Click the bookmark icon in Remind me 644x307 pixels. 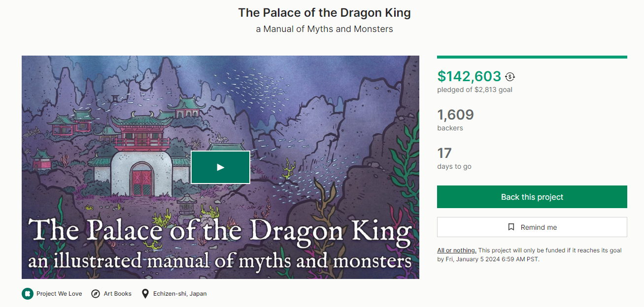[x=511, y=227]
